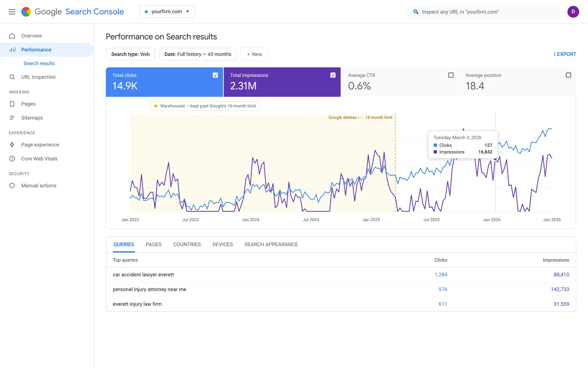Click the clicks value 1,284

coord(441,275)
